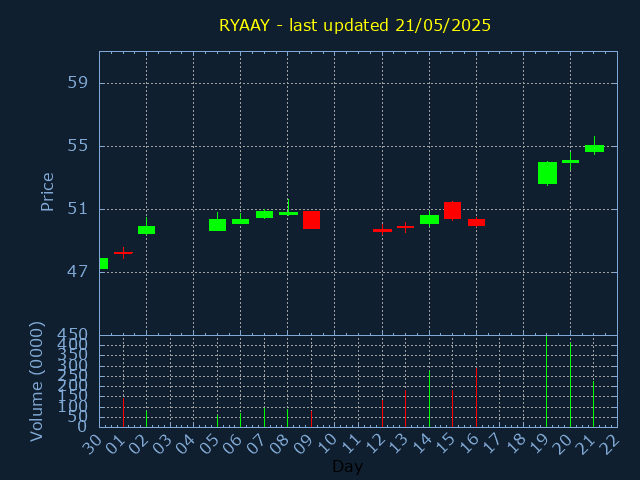Click the green volume bar for day 05
Screen dimensions: 640x480
coord(218,421)
